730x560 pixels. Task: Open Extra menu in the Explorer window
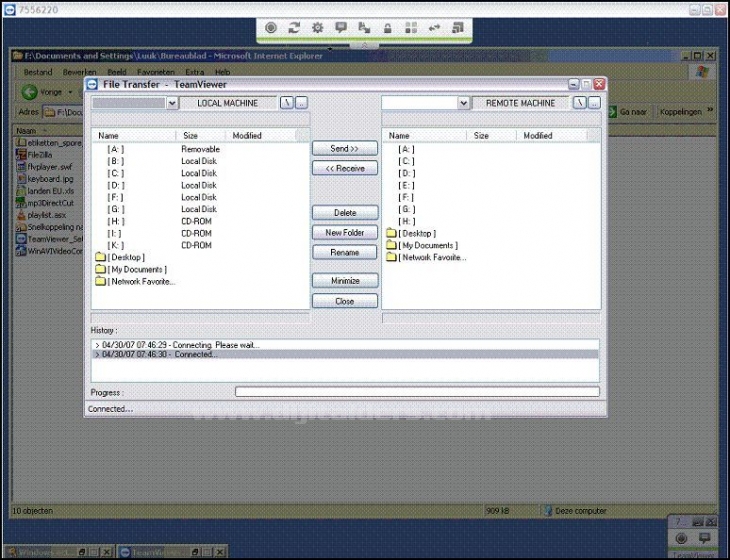(195, 72)
